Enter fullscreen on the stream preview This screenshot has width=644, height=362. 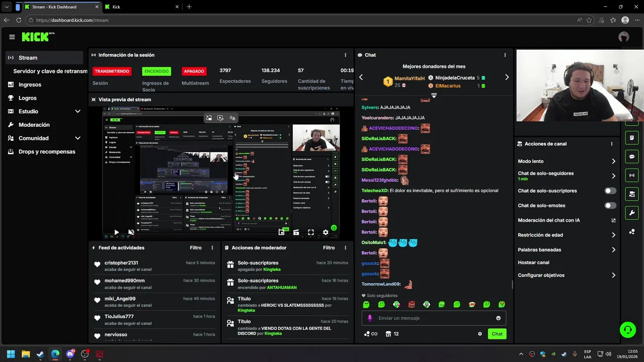tap(311, 232)
